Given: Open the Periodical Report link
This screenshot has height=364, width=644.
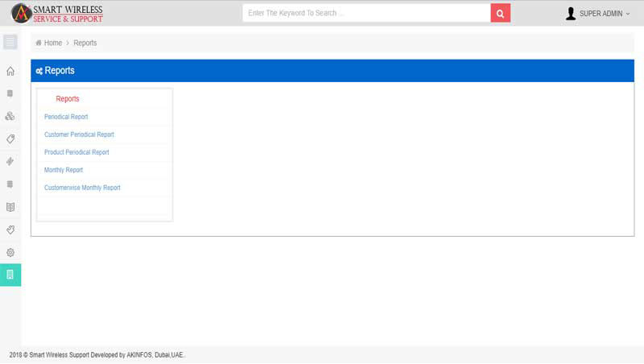Looking at the screenshot, I should (66, 117).
